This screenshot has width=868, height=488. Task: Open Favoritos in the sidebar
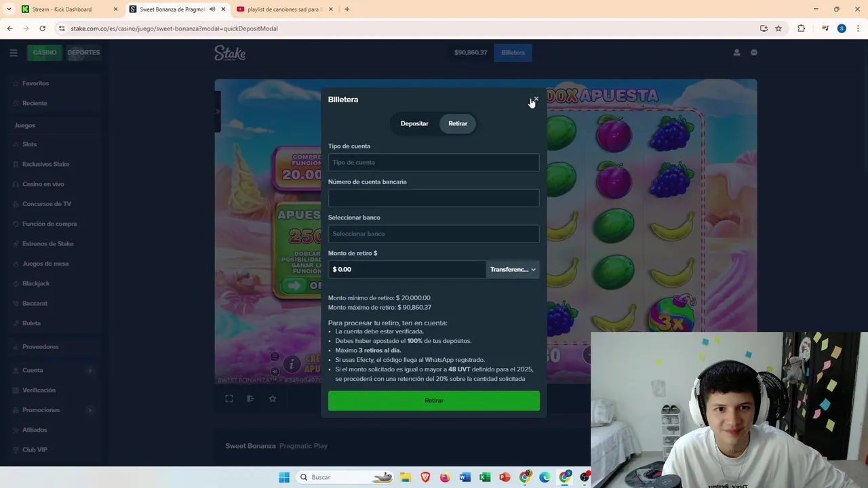35,83
